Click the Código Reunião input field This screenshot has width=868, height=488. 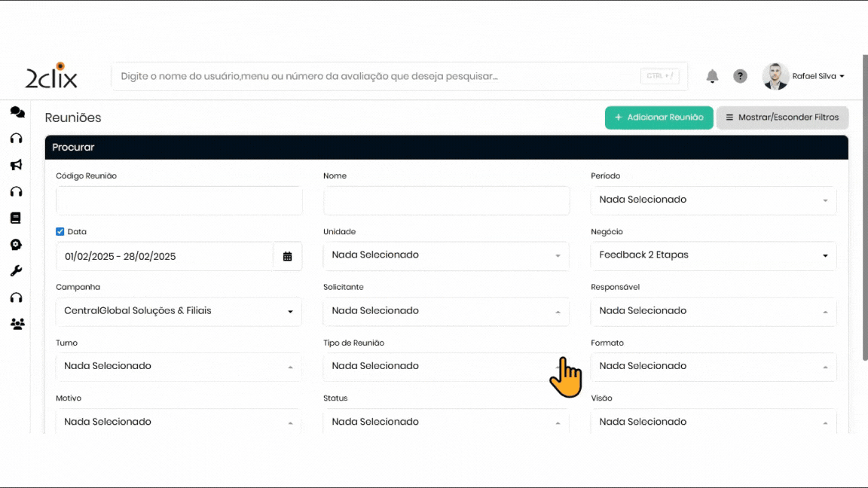coord(179,201)
